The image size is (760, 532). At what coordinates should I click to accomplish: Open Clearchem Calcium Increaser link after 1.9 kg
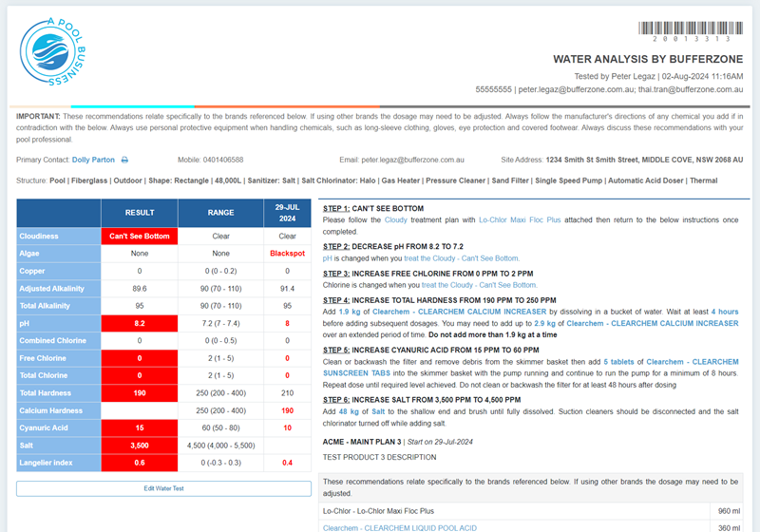tap(459, 312)
